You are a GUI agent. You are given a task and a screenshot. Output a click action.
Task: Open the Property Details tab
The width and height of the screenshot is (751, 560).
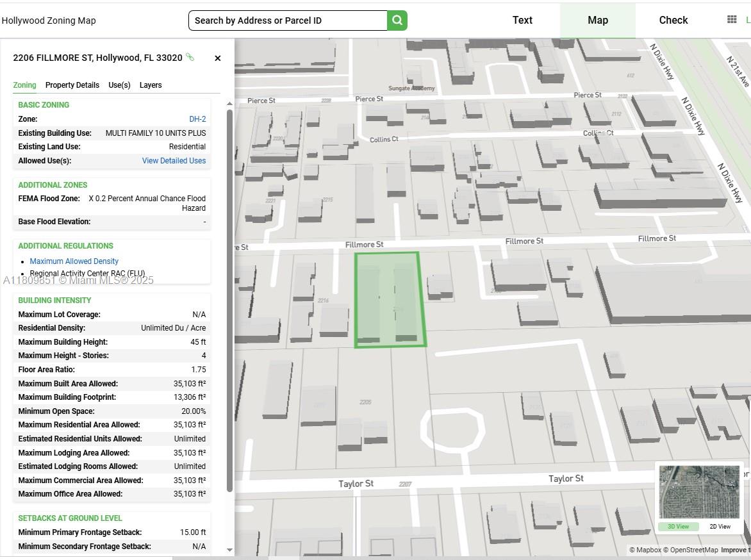(72, 85)
